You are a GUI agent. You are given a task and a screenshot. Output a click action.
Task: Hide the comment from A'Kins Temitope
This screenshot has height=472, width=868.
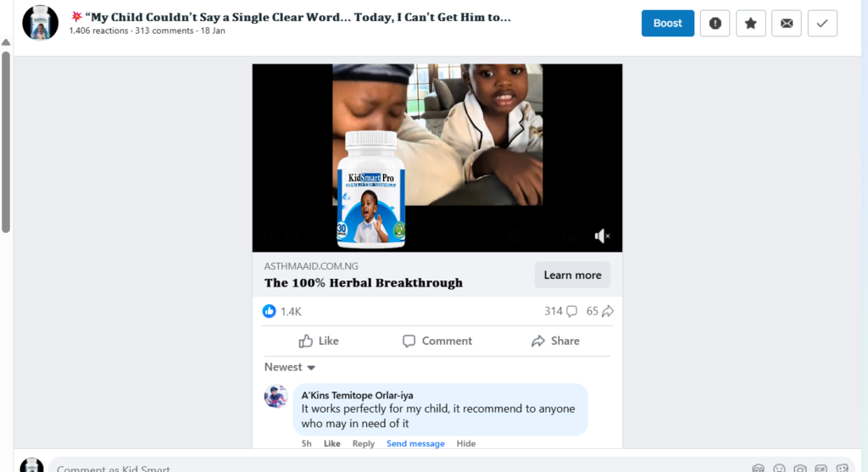[466, 443]
